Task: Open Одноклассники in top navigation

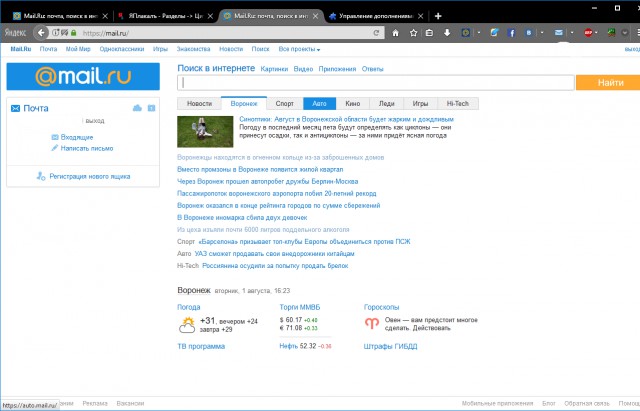Action: pyautogui.click(x=122, y=49)
